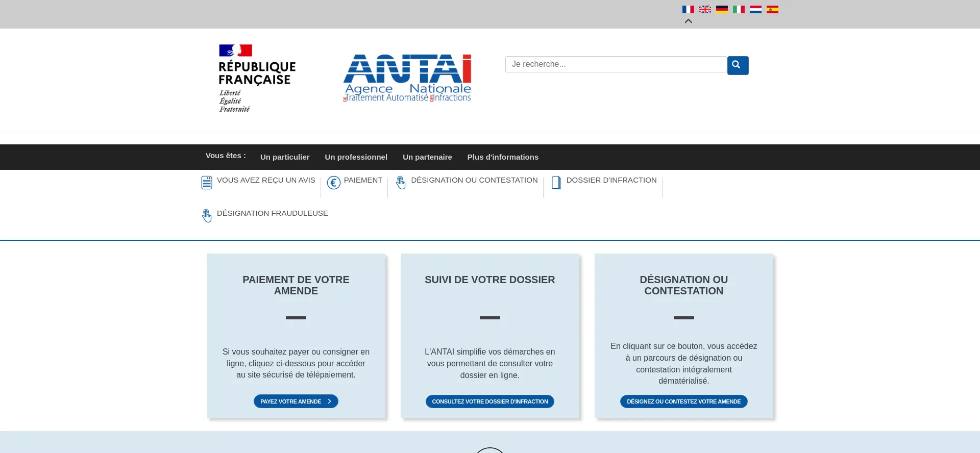
Task: Expand the 'Un partenaire' menu
Action: pyautogui.click(x=427, y=157)
